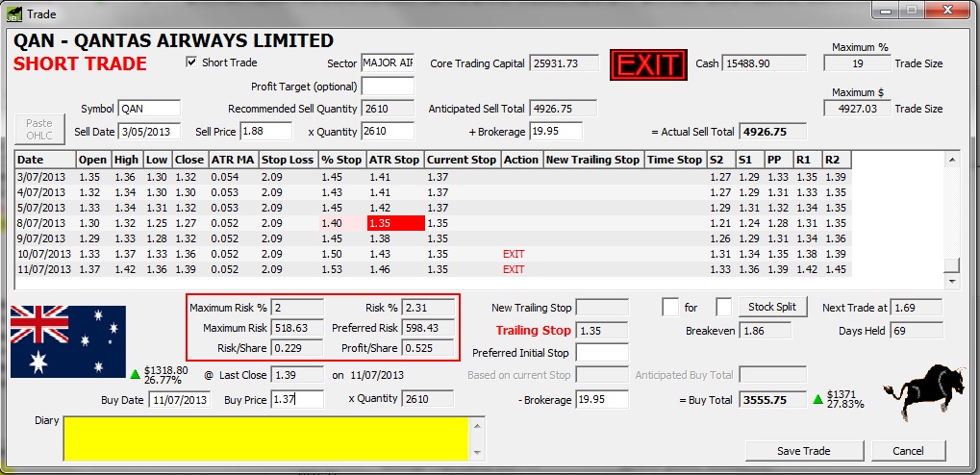The height and width of the screenshot is (475, 980).
Task: Click the Cancel button
Action: coord(908,451)
